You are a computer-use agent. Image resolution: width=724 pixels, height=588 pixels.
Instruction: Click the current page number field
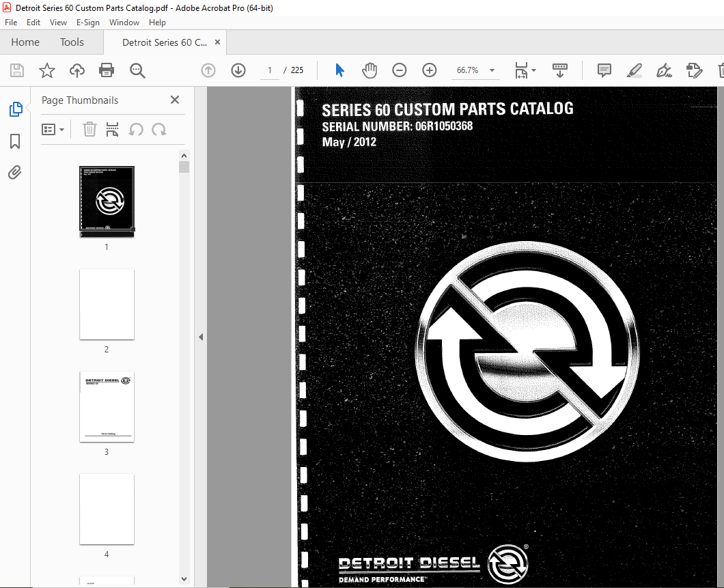click(x=270, y=70)
